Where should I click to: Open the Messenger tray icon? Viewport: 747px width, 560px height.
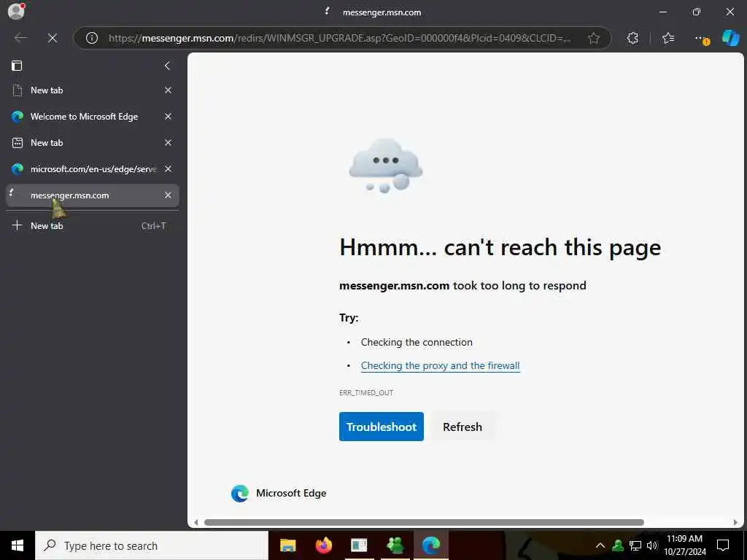click(x=618, y=545)
